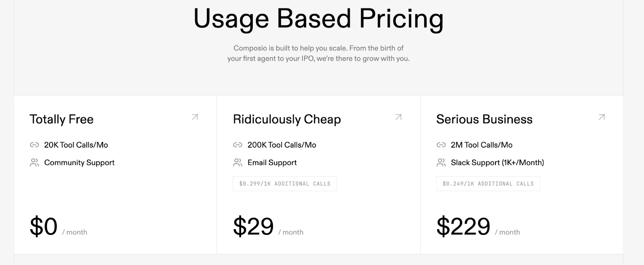Image resolution: width=644 pixels, height=265 pixels.
Task: Click people icon beside Email Support
Action: [238, 163]
